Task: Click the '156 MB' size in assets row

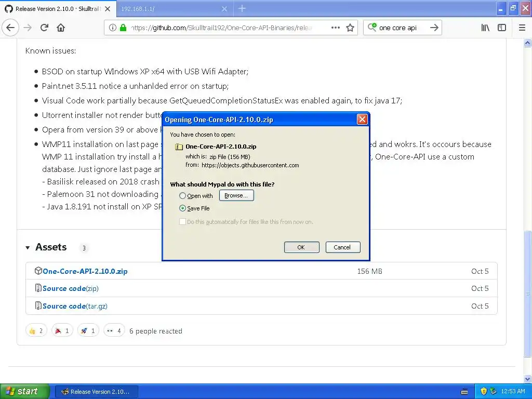Action: click(x=369, y=271)
